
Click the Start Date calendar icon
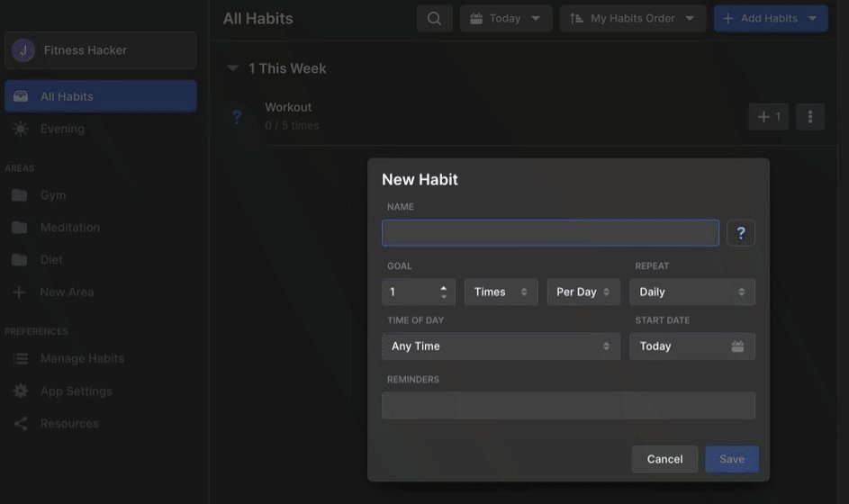pyautogui.click(x=737, y=346)
